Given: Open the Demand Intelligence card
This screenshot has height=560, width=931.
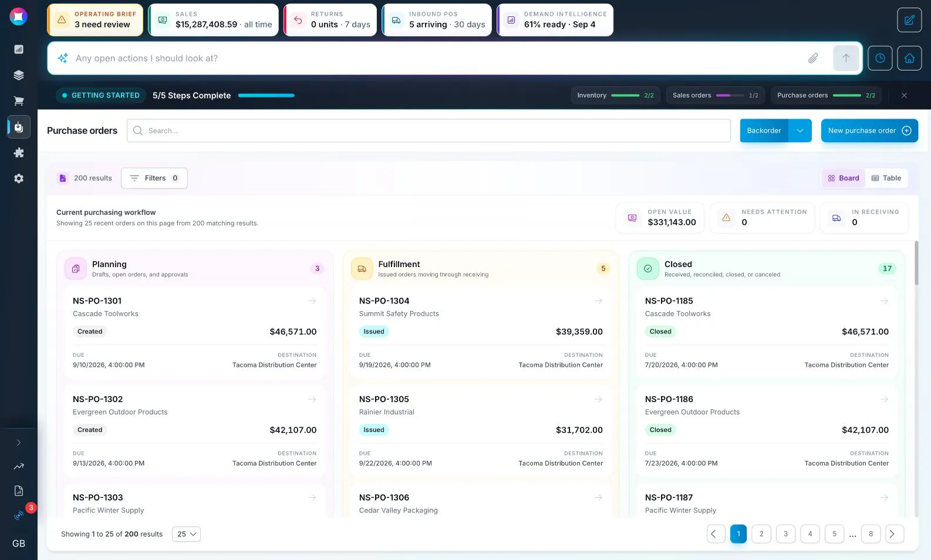Looking at the screenshot, I should click(x=555, y=20).
